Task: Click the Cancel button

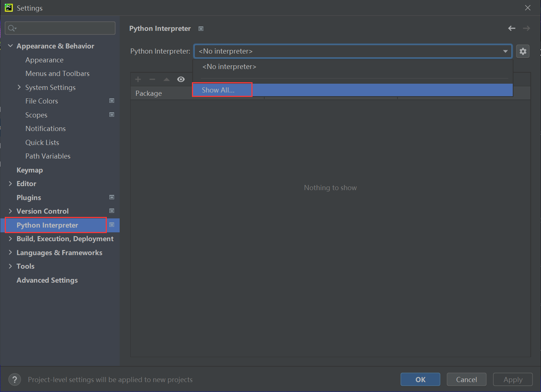Action: pos(466,380)
